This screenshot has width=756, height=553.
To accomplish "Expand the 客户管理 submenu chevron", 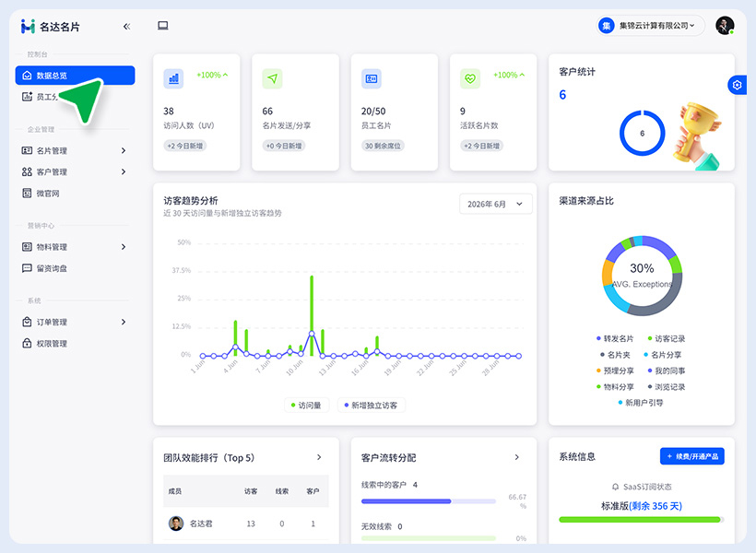I will 124,172.
